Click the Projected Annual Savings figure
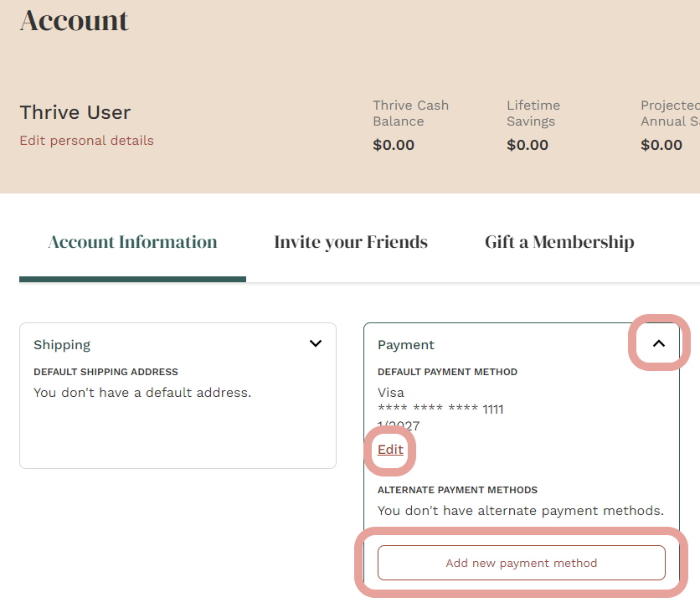 pos(661,144)
